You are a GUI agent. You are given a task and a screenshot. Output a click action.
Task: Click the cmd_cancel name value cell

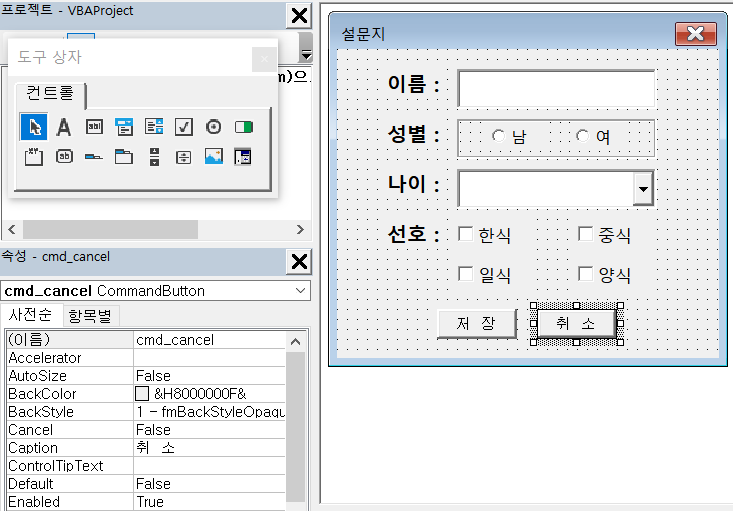tap(209, 340)
